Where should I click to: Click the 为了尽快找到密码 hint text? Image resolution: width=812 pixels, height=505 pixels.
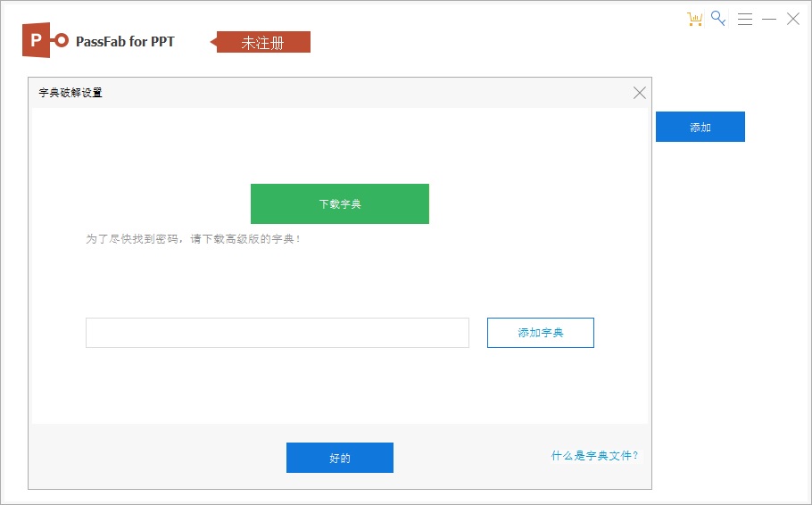(x=193, y=239)
